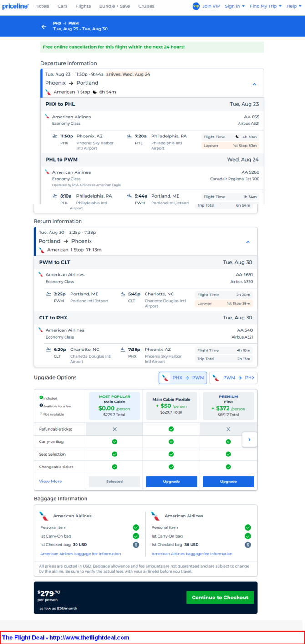Click the free online cancellation banner
Image resolution: width=305 pixels, height=644 pixels.
[x=152, y=47]
